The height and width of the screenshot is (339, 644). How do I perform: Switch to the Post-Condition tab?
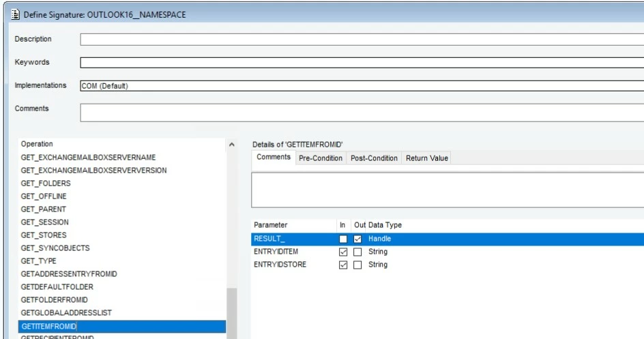pos(374,158)
